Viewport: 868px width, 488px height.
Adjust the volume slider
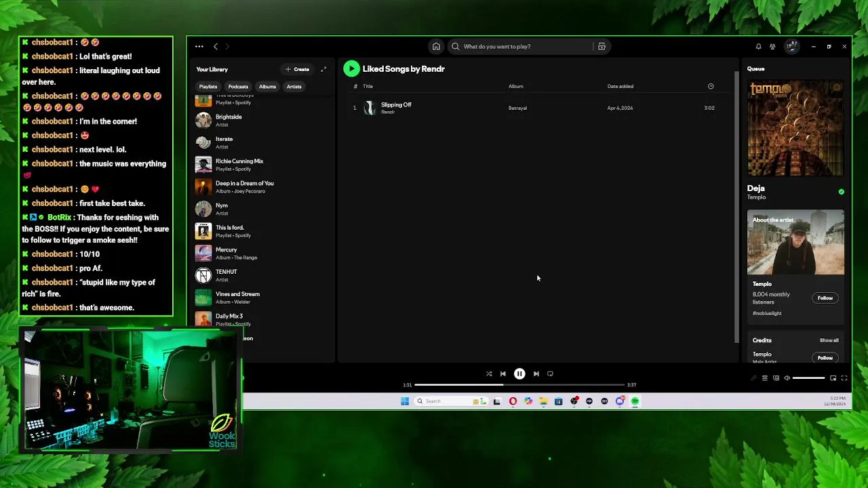808,378
